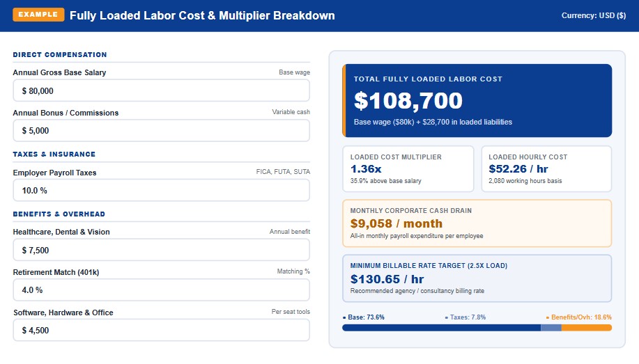Click the MONTHLY CORPORATE CASH DRAIN heading
The height and width of the screenshot is (364, 639).
pos(411,211)
